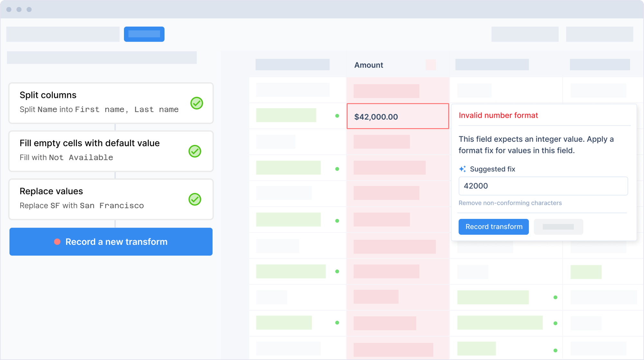
Task: Click Remove non-conforming characters link
Action: click(x=510, y=203)
